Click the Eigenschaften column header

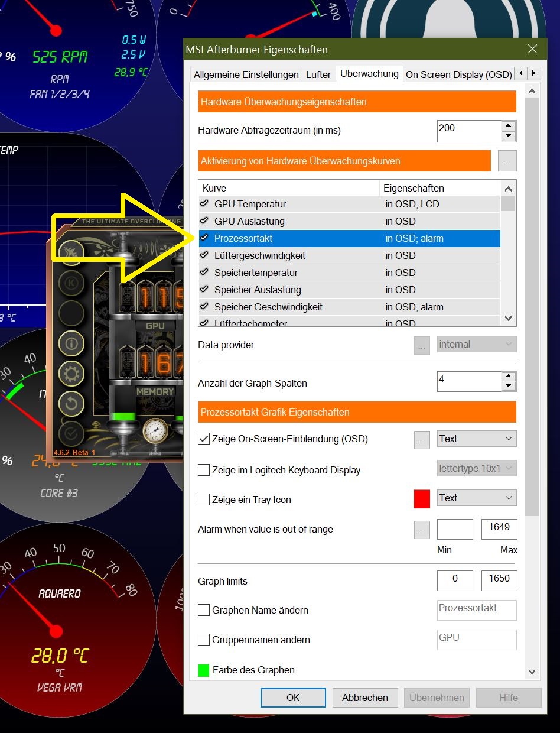(440, 188)
